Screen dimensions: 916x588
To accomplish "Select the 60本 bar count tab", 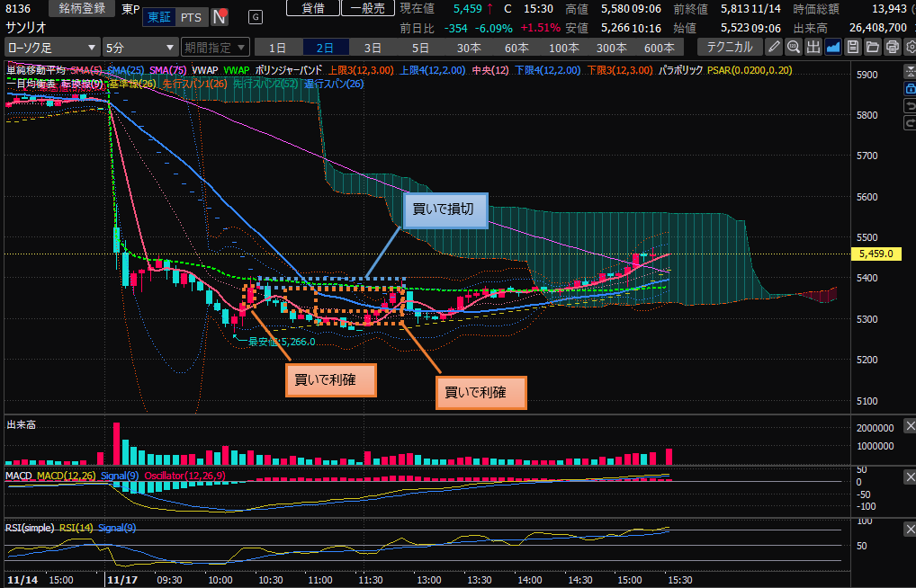I will pyautogui.click(x=516, y=47).
